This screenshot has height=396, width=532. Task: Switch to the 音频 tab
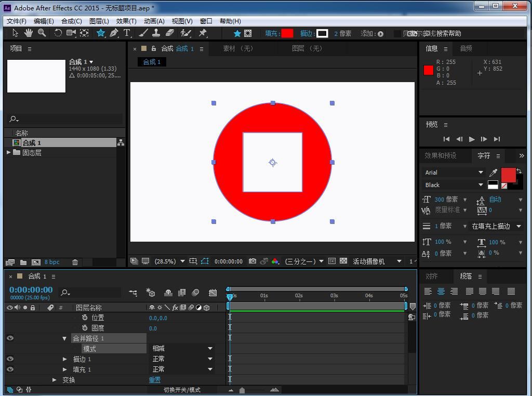coord(466,48)
